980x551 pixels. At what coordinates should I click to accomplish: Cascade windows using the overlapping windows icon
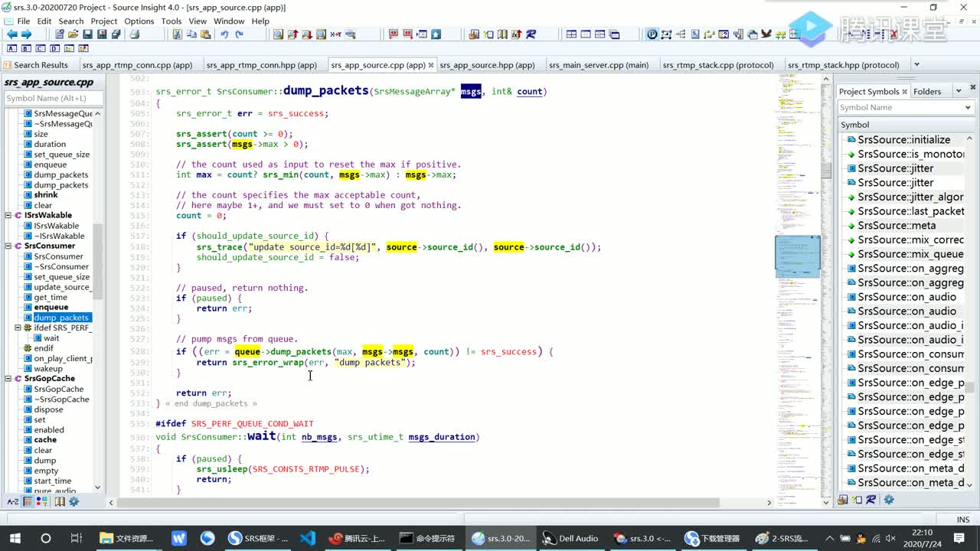[614, 34]
